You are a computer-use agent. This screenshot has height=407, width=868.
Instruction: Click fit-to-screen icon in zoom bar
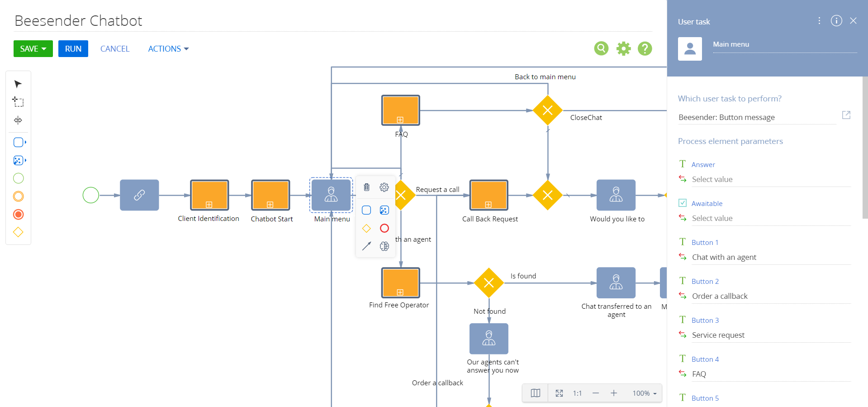559,393
